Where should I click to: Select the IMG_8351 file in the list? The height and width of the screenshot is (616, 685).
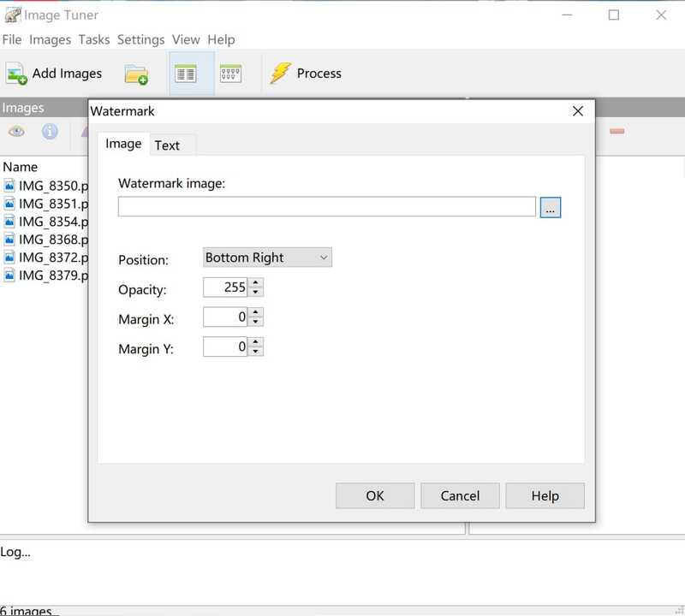click(x=46, y=204)
